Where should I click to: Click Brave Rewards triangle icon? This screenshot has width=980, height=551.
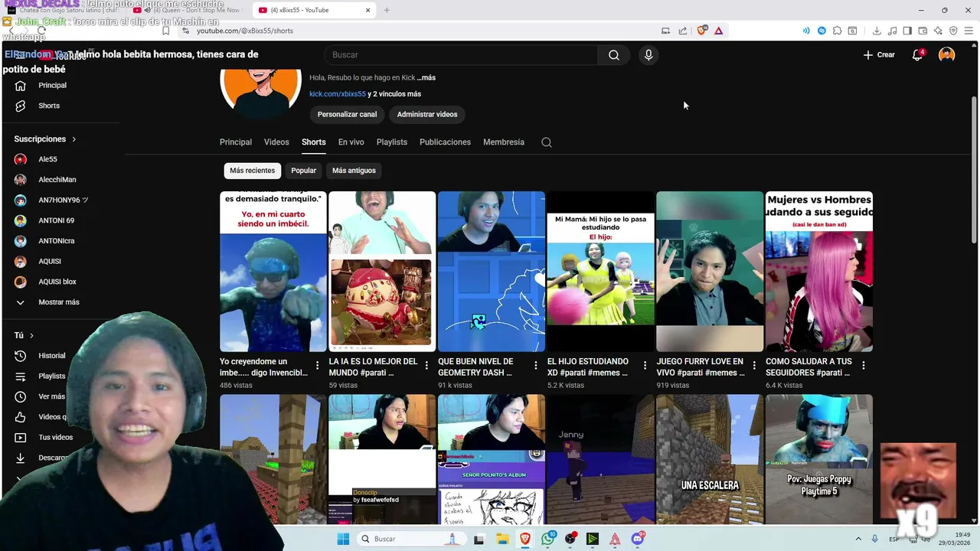click(x=718, y=31)
